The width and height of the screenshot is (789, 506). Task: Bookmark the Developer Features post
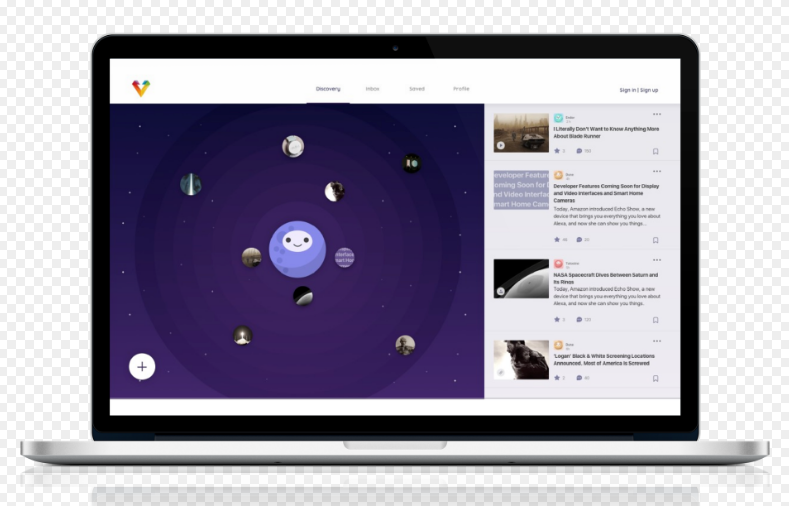coord(656,240)
